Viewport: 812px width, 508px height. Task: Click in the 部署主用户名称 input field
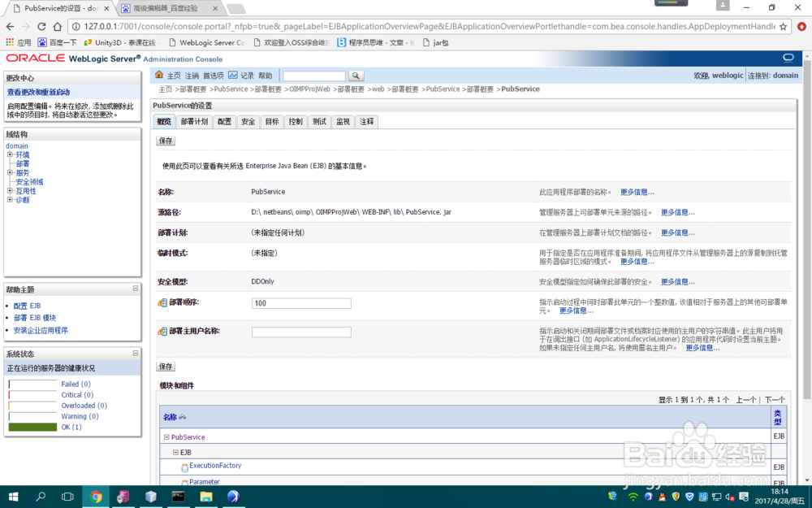(x=301, y=332)
